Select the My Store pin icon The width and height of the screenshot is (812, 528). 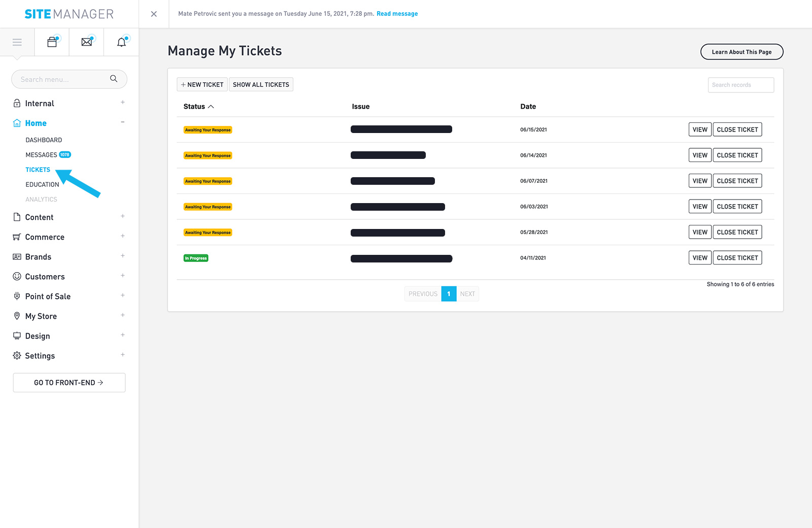pos(17,316)
